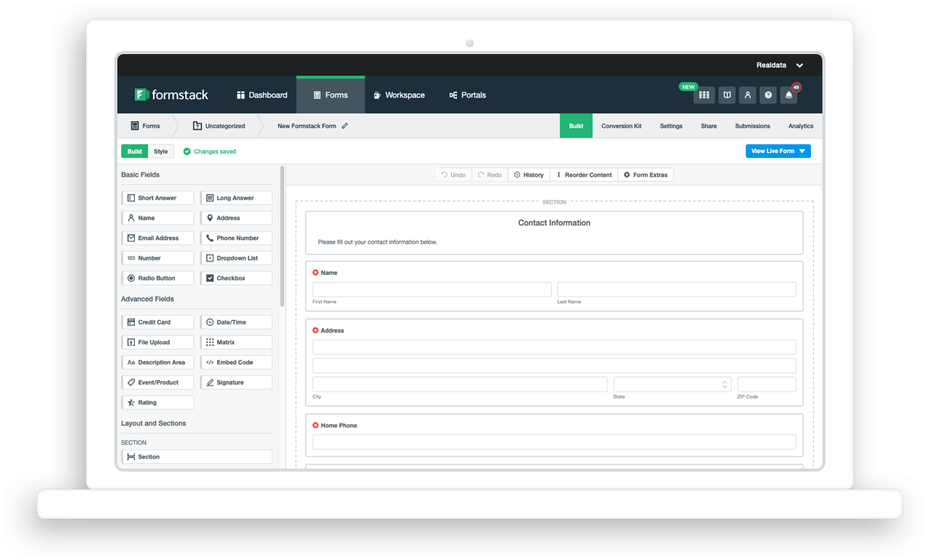Open the book guide icon in header
Screen dimensions: 926x560
(x=727, y=94)
